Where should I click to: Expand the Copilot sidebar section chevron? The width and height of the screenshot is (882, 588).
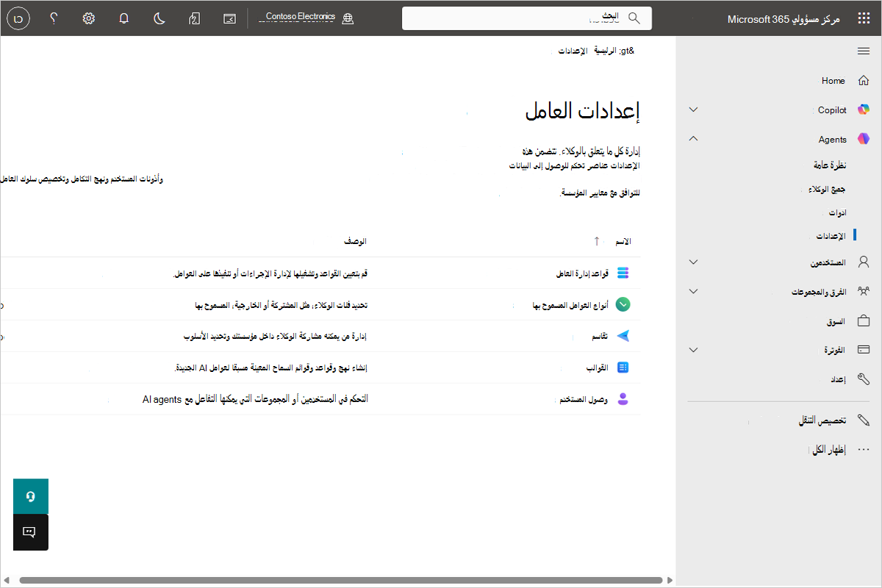pos(693,110)
